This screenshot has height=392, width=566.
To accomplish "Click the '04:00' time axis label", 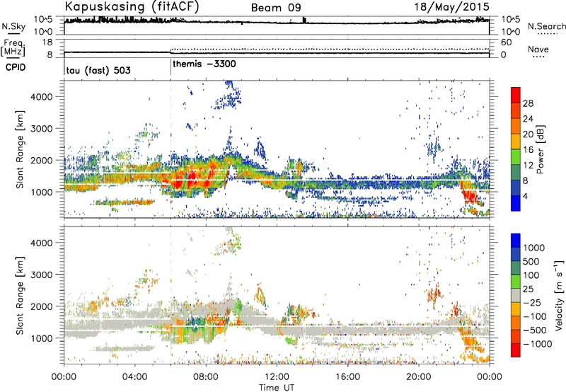I will point(134,377).
